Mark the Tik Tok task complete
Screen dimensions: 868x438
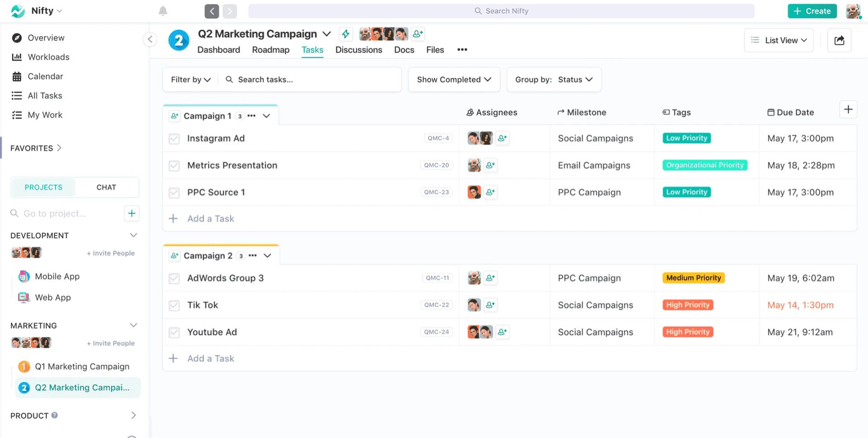(x=174, y=305)
